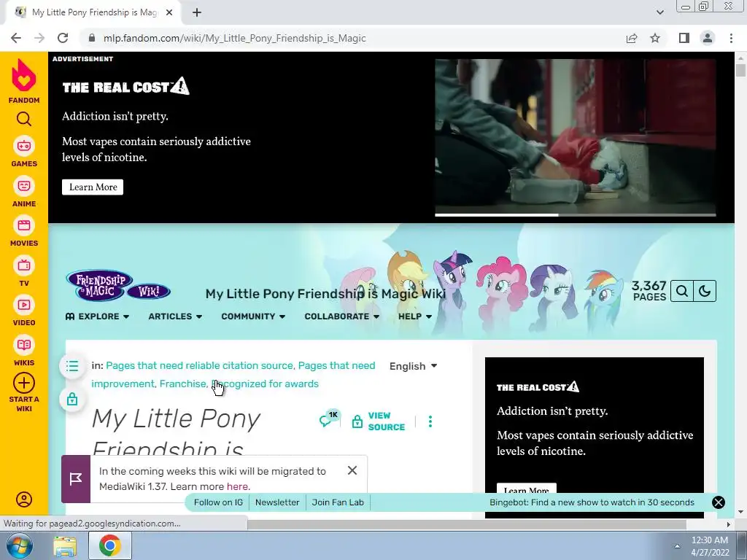Click the migration notice flag icon
This screenshot has height=560, width=747.
pyautogui.click(x=76, y=479)
